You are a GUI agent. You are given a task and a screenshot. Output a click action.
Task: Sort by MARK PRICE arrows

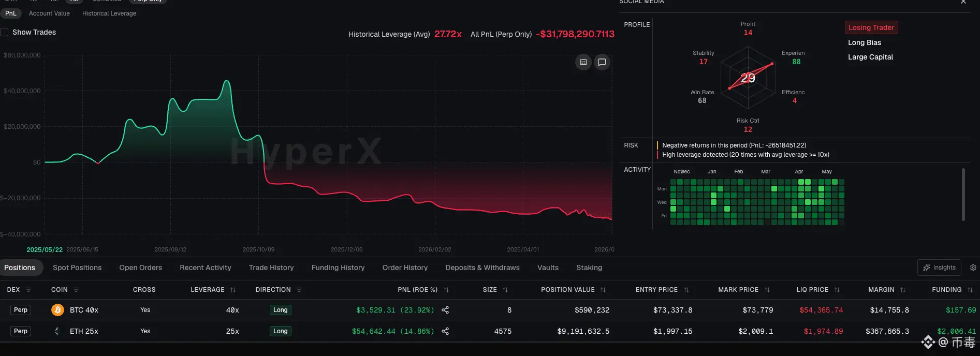[767, 290]
